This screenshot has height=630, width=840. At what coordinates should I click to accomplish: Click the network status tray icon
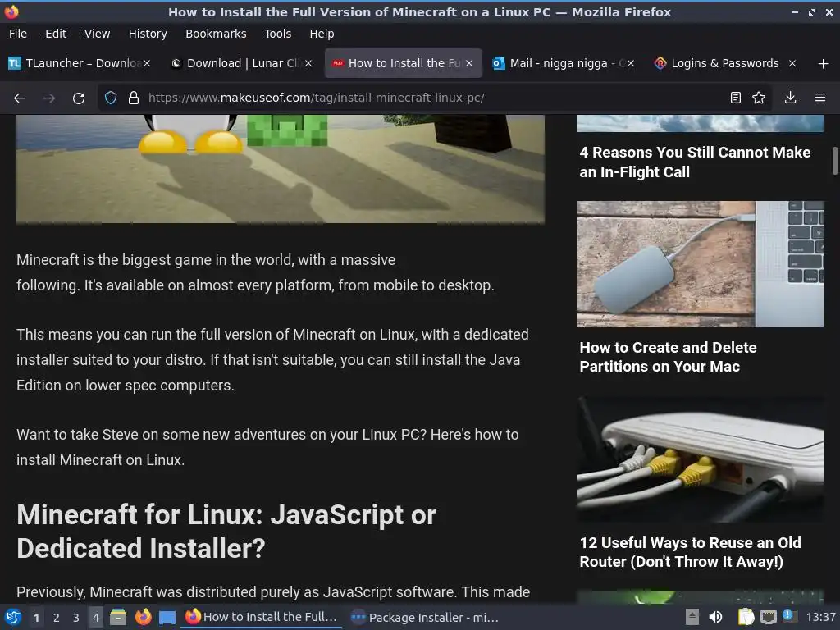769,617
